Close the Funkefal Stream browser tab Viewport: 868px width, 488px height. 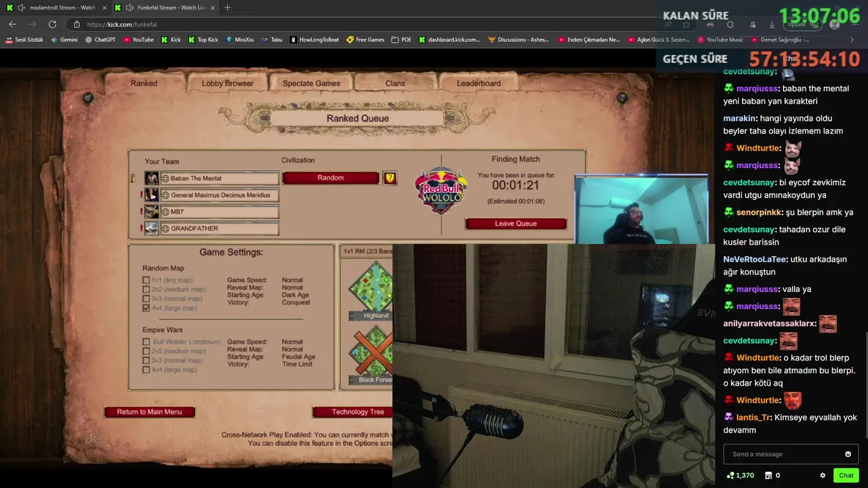(x=212, y=7)
